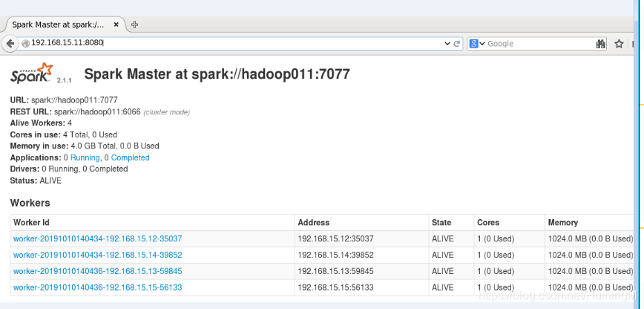The image size is (644, 309).
Task: Open worker link ending in 15.13-59845
Action: coord(98,271)
